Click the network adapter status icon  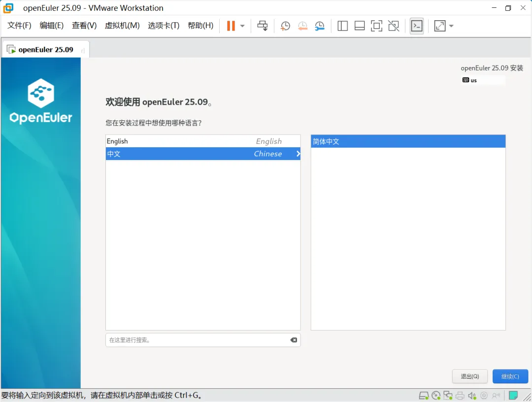click(448, 395)
